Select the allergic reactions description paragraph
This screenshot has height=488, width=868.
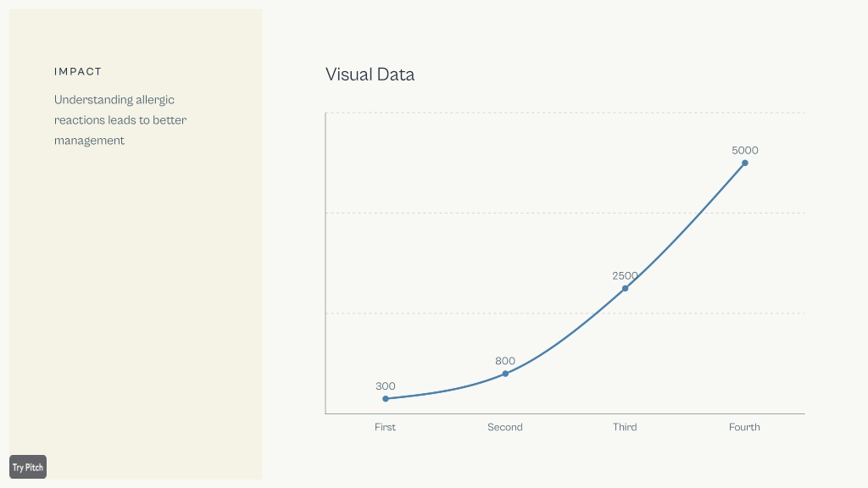120,120
